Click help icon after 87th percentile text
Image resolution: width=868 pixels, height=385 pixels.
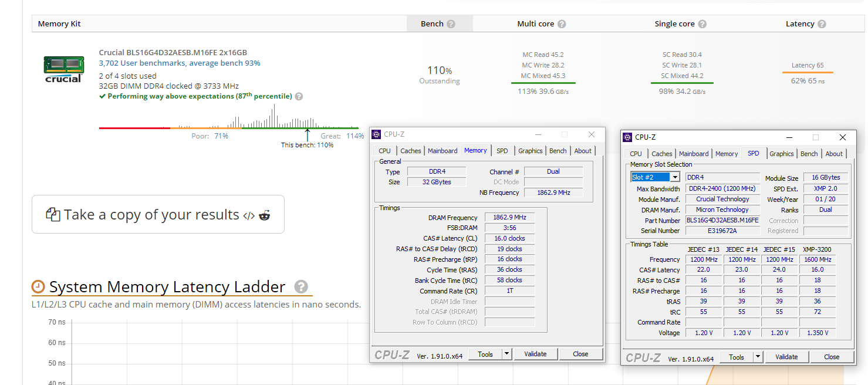point(299,96)
